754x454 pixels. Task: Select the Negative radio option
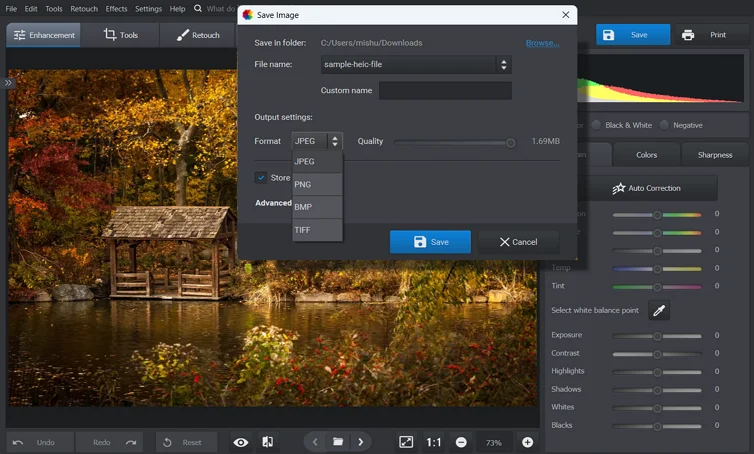(664, 125)
